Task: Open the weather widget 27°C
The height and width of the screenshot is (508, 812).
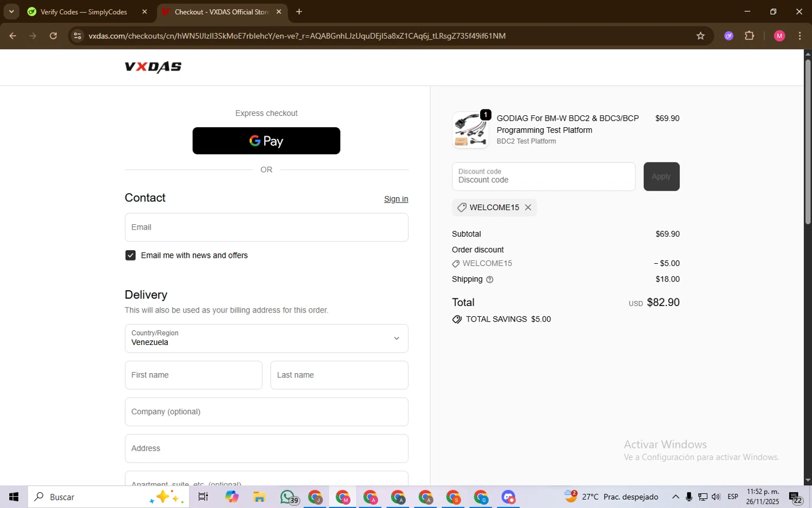Action: (611, 497)
